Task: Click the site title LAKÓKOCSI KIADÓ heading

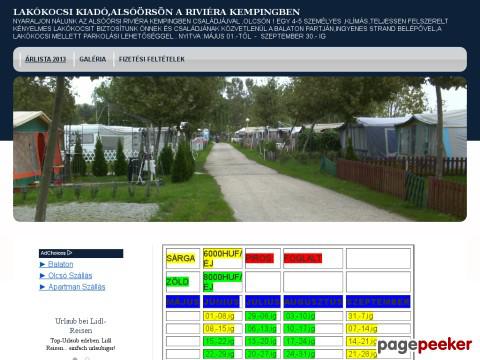Action: click(156, 12)
